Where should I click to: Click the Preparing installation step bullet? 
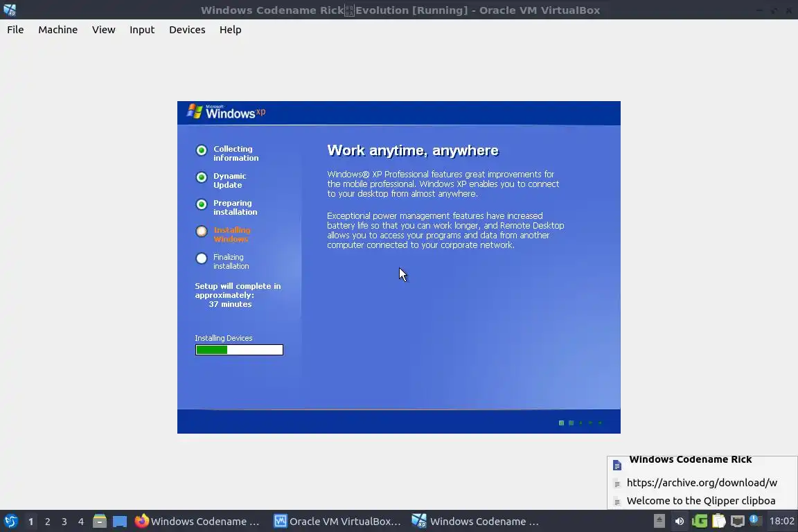coord(202,204)
